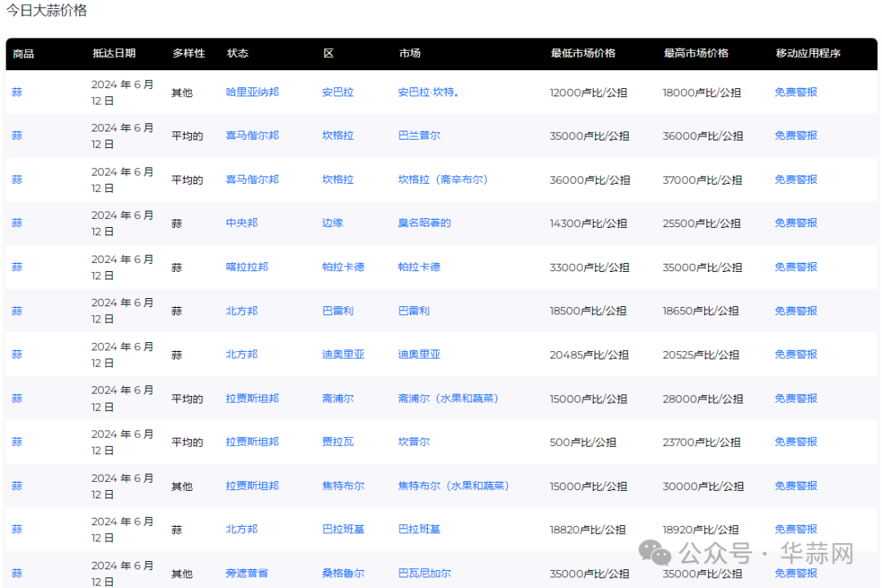
Task: Click 免费警报 in the 中央邦 row
Action: click(795, 222)
